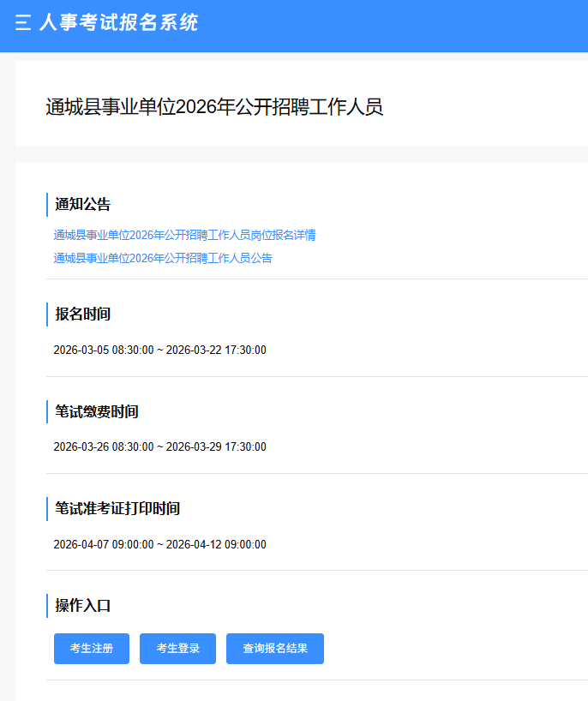Open the hamburger menu in header
Screen dimensions: 588x701
click(x=23, y=23)
